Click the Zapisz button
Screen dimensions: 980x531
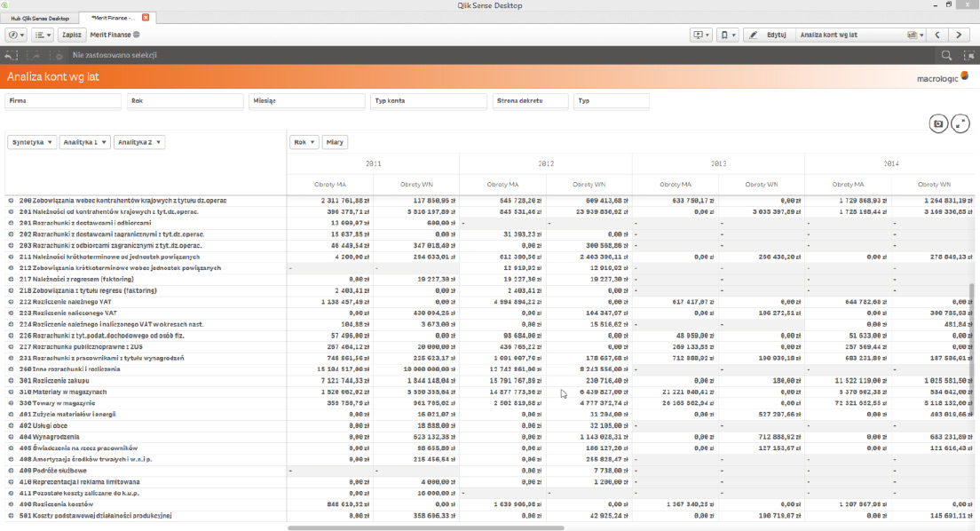point(72,35)
